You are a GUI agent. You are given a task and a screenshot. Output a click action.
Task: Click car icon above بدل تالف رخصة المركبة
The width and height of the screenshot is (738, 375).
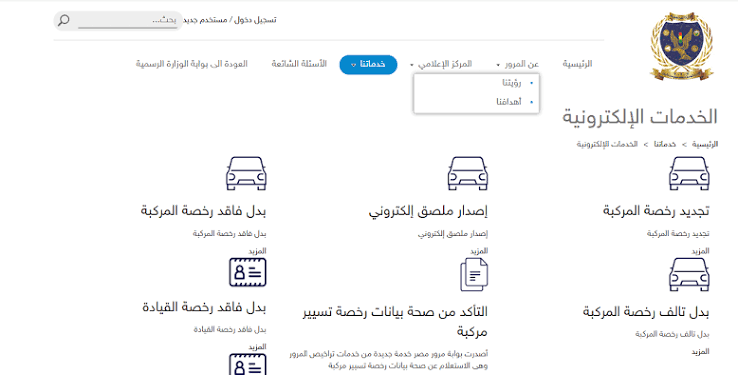(689, 274)
